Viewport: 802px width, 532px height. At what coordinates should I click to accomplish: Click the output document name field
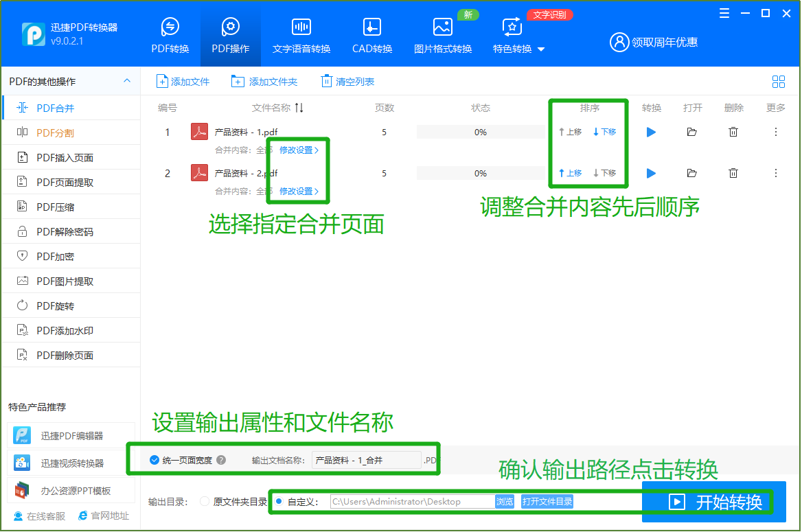(366, 461)
